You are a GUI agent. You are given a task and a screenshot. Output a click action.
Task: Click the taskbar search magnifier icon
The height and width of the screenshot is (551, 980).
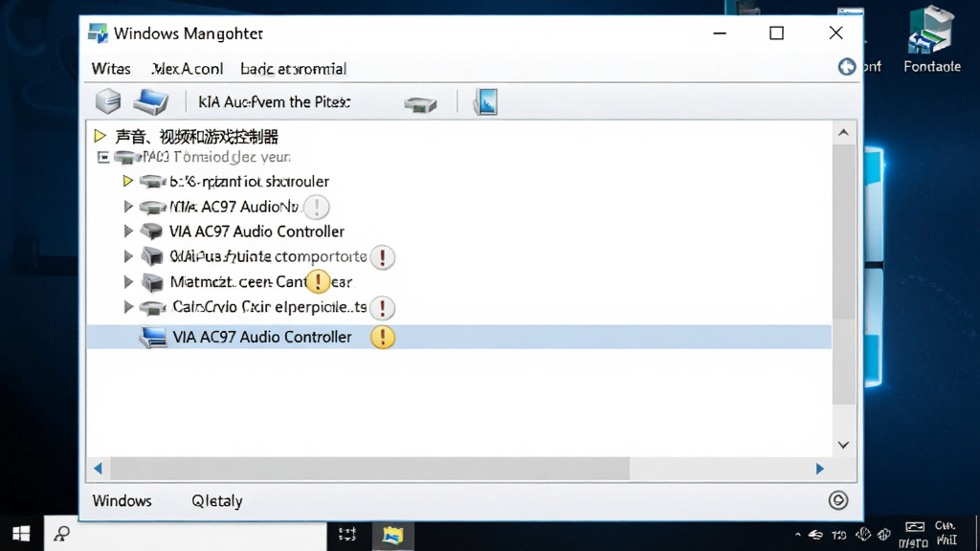point(61,534)
